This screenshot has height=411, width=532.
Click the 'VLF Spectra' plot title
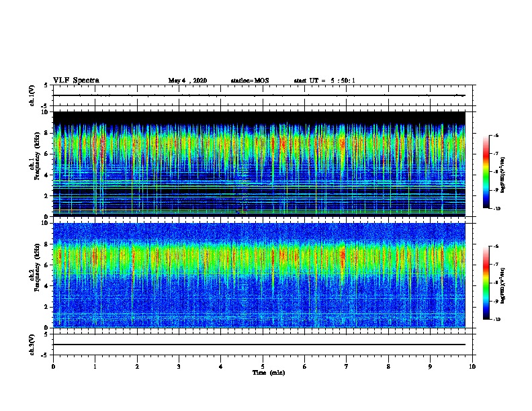[x=76, y=81]
